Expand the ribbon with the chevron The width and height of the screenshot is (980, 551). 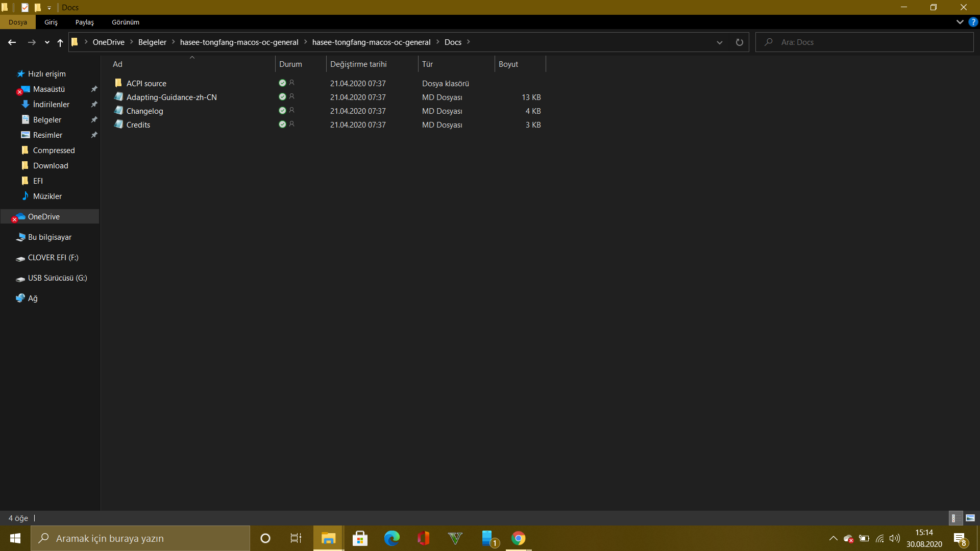click(x=960, y=22)
